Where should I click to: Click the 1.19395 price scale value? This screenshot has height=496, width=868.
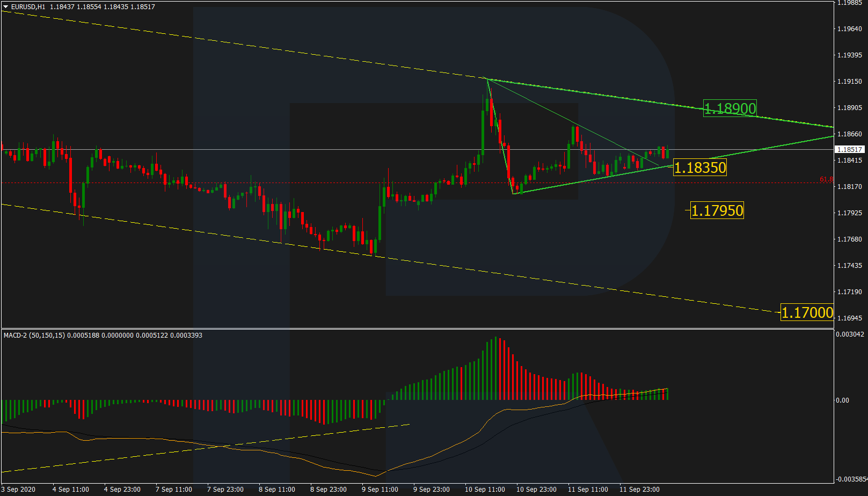point(850,55)
